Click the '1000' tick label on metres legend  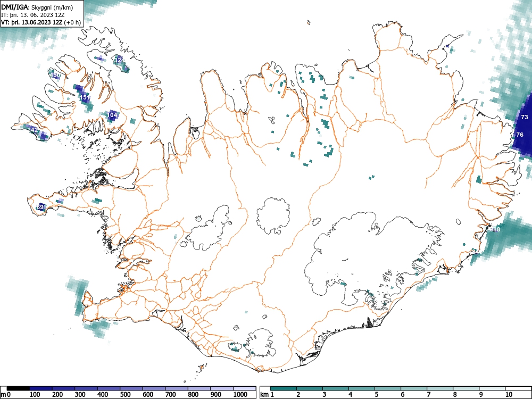240,395
